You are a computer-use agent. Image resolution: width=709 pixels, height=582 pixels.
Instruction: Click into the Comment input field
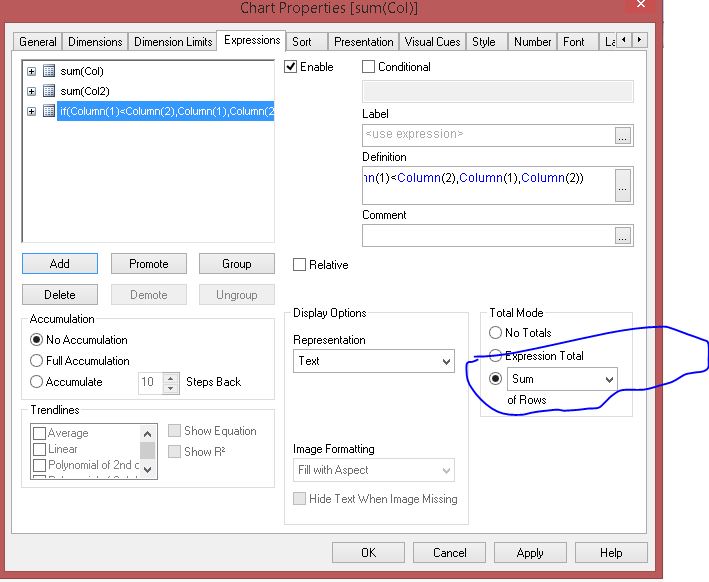[x=488, y=236]
